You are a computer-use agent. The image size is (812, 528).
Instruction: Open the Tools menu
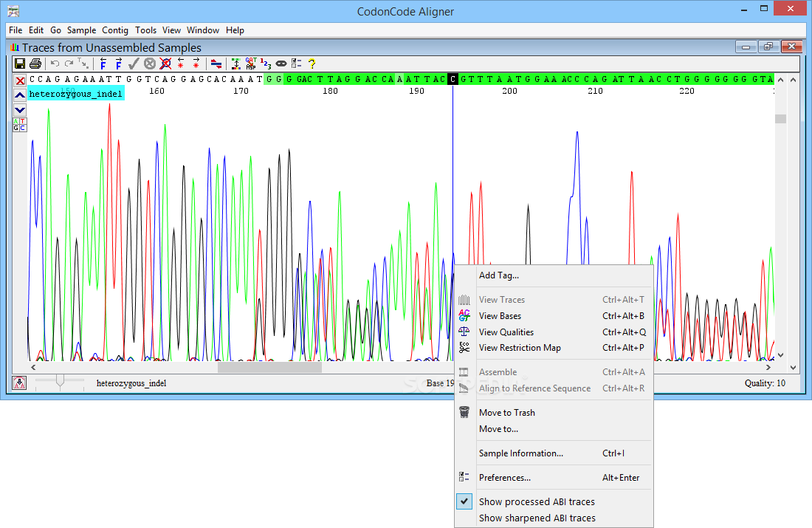[145, 30]
